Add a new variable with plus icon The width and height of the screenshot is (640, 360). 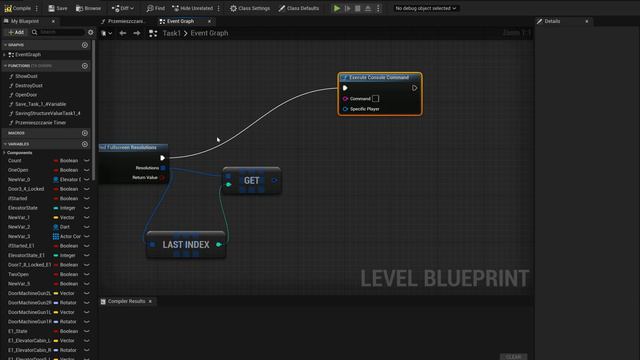coord(85,144)
